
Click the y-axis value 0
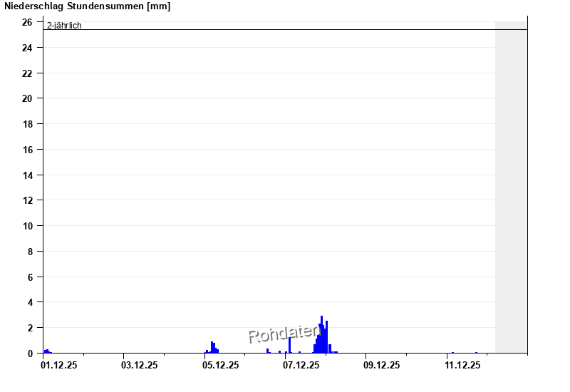pos(30,354)
